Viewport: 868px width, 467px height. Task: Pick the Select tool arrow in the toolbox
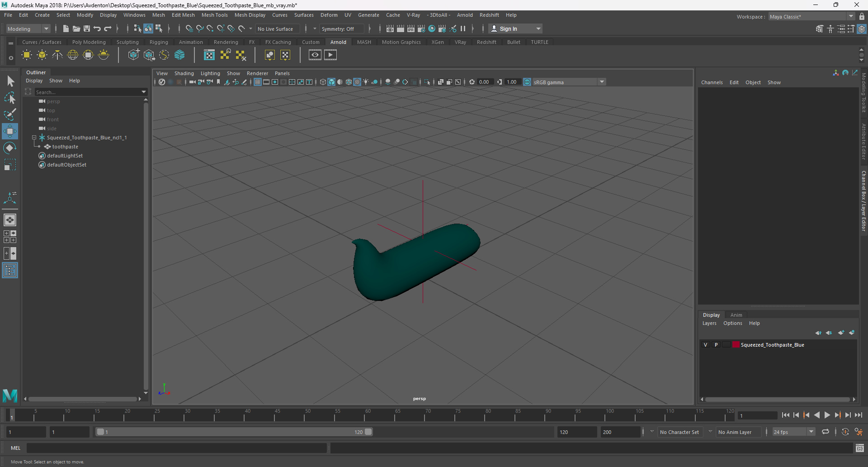[x=10, y=81]
